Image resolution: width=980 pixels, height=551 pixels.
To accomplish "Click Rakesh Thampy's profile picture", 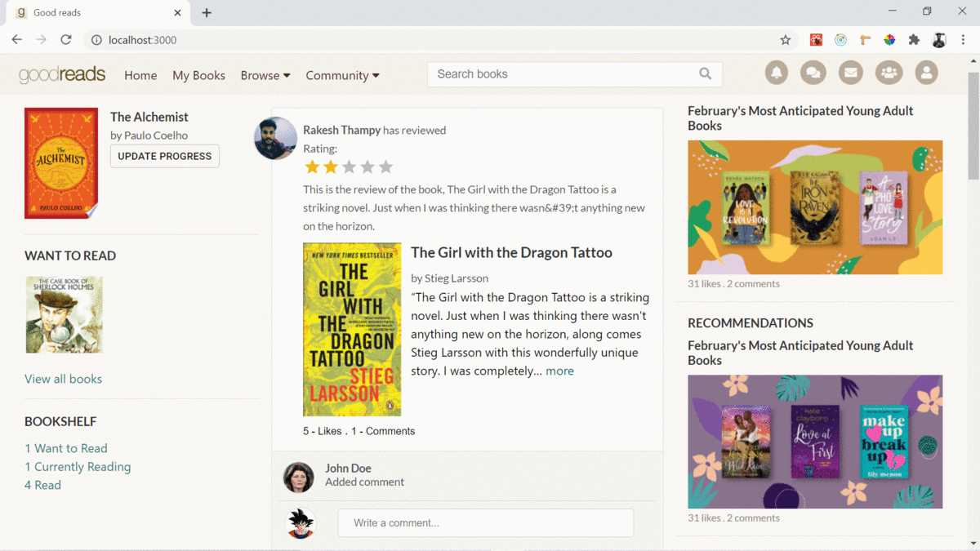I will pos(275,138).
